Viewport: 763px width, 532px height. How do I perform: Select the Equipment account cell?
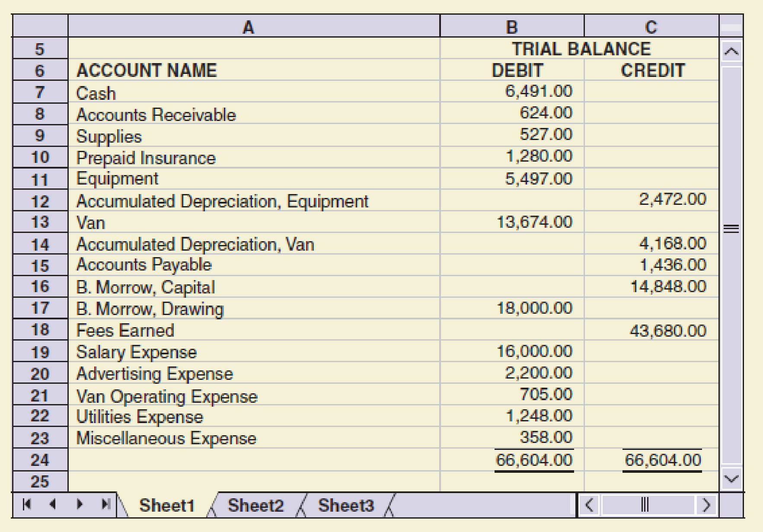[x=254, y=178]
